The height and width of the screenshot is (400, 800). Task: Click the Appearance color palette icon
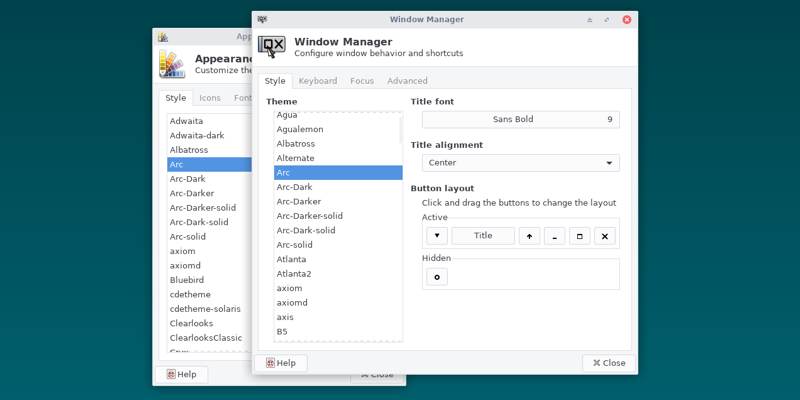click(x=171, y=64)
